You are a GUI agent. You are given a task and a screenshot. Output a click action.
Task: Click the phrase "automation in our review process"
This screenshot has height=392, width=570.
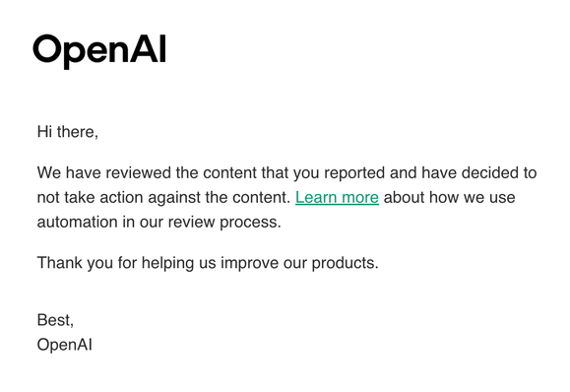[x=159, y=222]
